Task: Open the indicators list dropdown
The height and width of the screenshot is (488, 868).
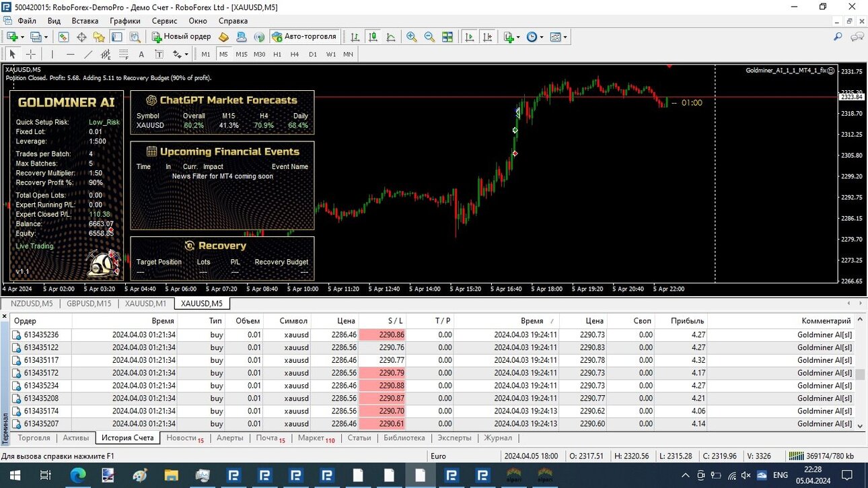Action: coord(511,37)
